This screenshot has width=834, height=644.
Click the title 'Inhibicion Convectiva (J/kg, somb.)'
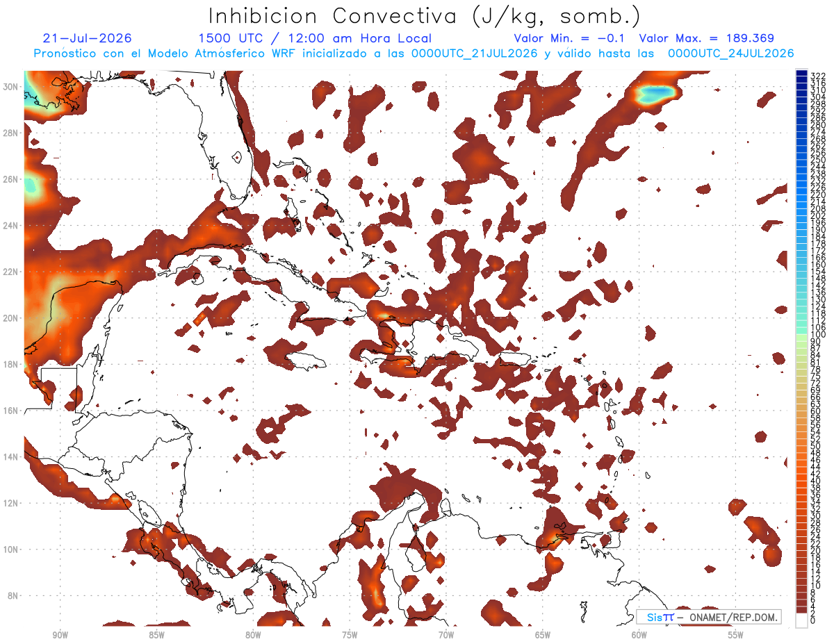coord(425,16)
